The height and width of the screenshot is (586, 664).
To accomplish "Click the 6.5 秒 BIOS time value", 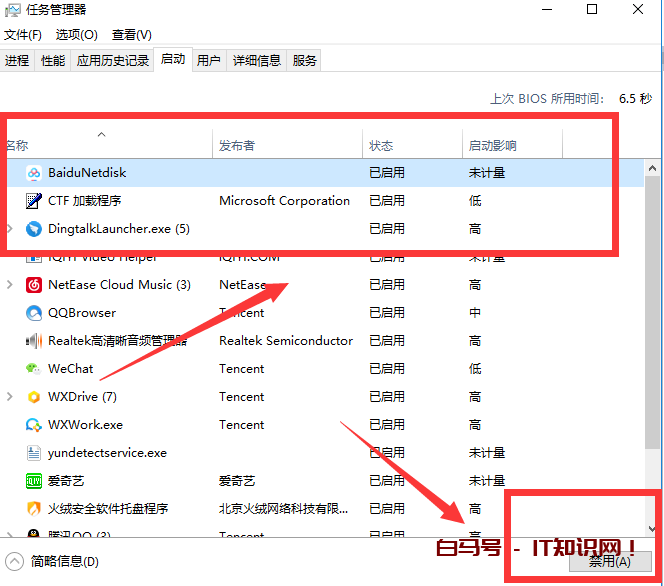I will coord(635,98).
